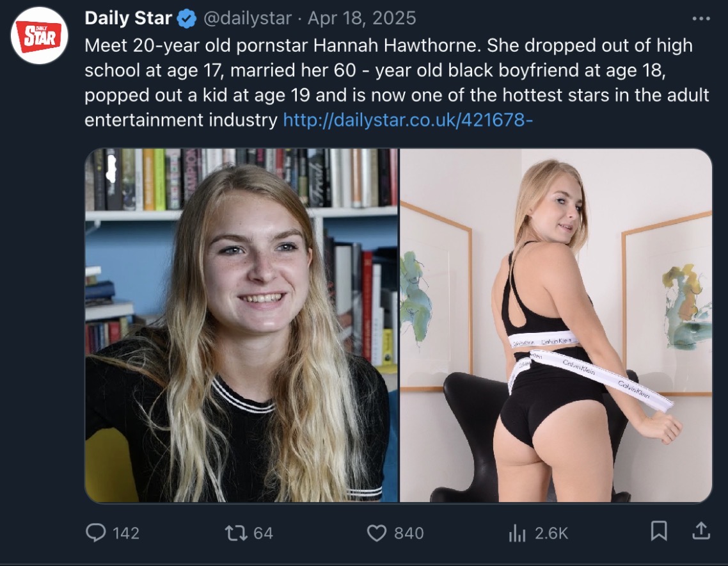This screenshot has height=566, width=728.
Task: Click the repost arrows icon
Action: [x=236, y=533]
